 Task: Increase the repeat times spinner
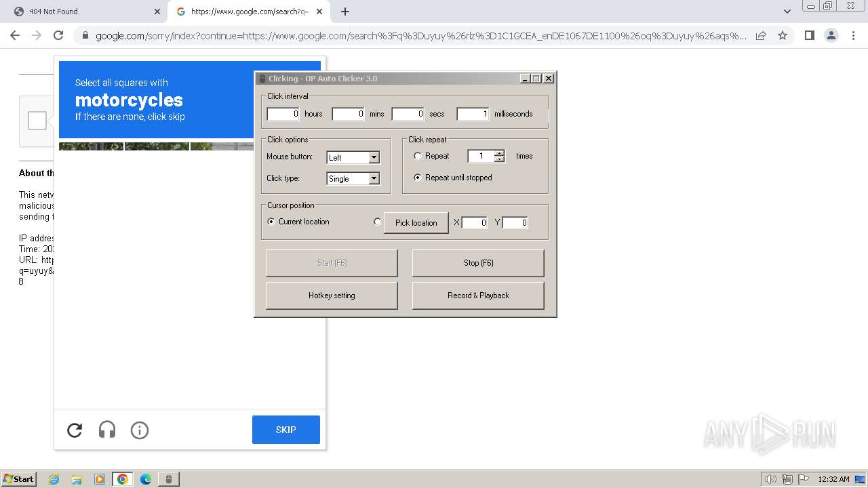point(500,152)
